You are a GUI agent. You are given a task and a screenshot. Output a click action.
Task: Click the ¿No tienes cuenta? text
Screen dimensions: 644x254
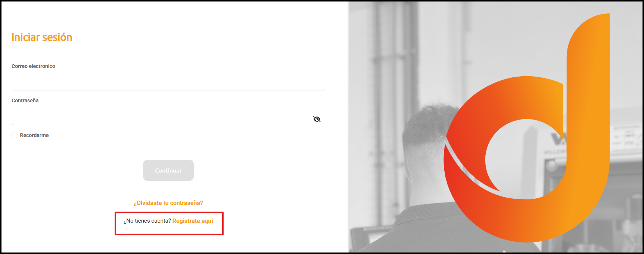147,221
